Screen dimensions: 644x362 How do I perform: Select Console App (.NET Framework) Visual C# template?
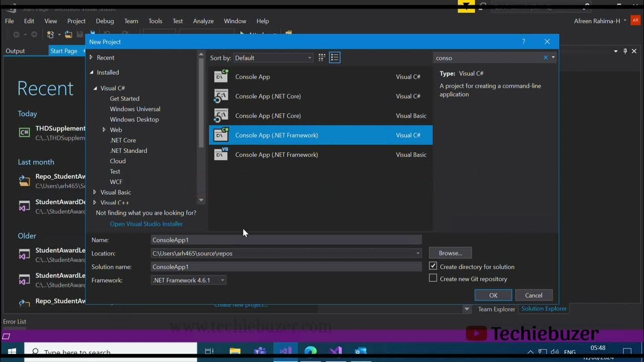tap(320, 135)
